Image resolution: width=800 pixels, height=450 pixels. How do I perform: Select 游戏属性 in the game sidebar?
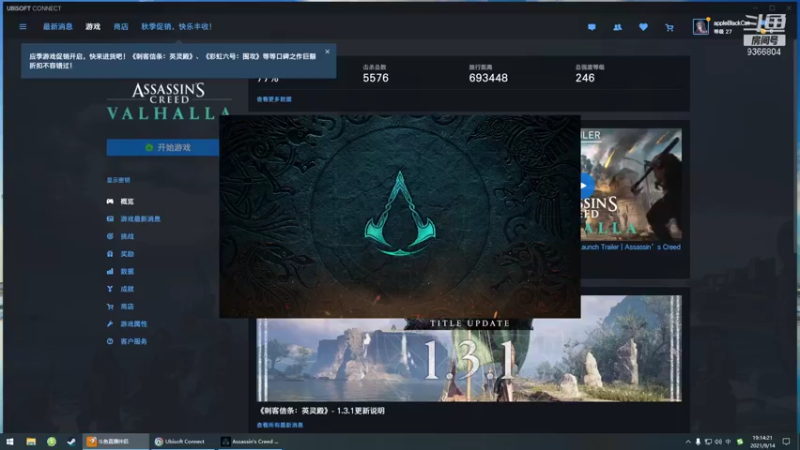pyautogui.click(x=134, y=324)
